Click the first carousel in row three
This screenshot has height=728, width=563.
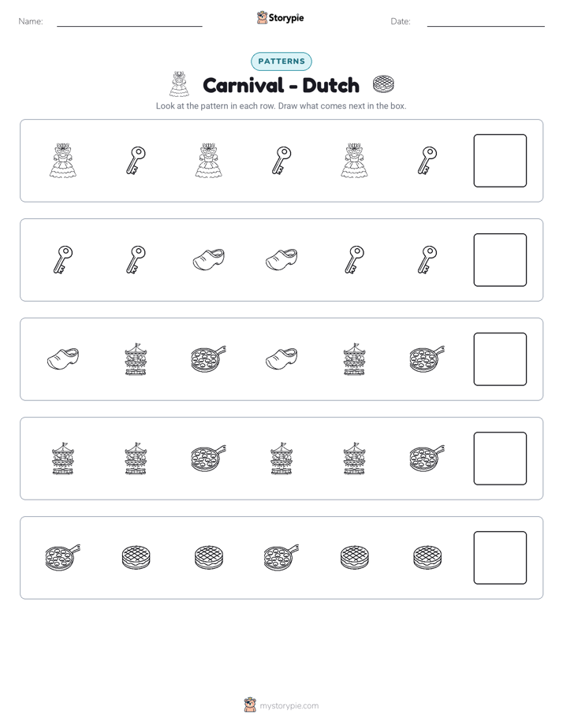(x=136, y=359)
